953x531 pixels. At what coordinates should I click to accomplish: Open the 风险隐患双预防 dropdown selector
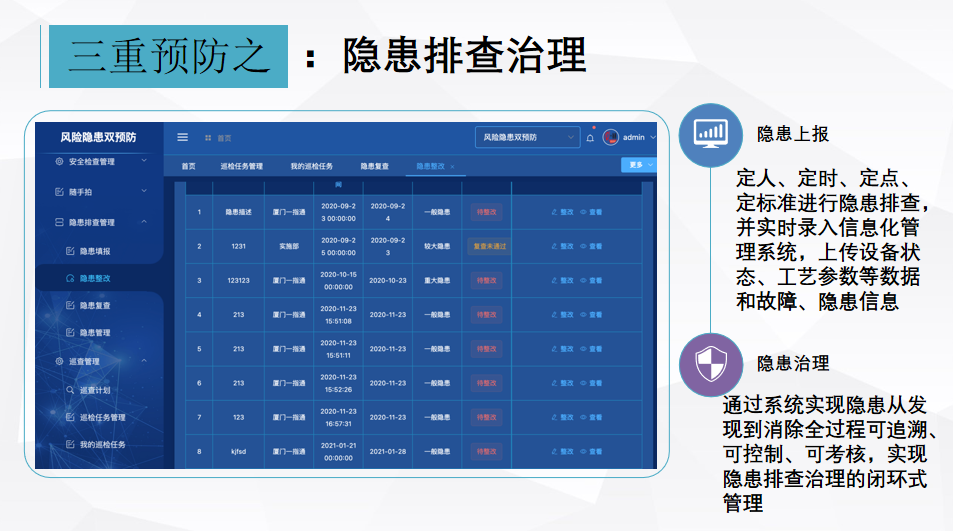pos(526,137)
